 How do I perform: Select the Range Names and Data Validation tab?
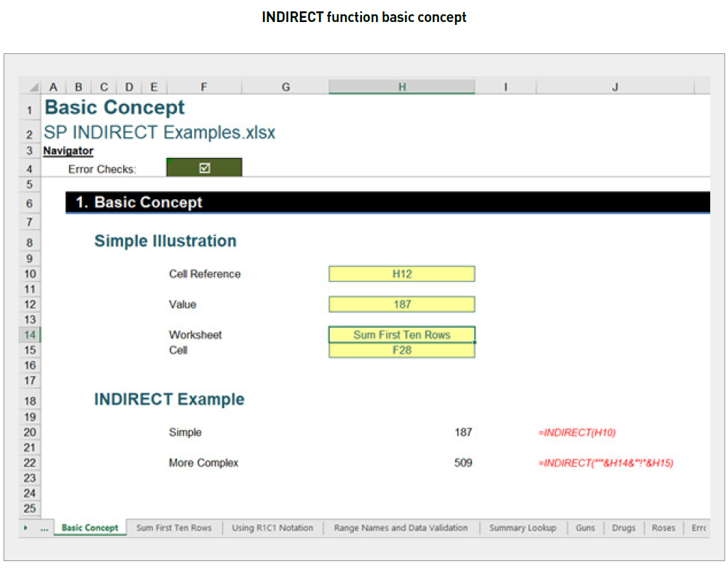tap(401, 528)
